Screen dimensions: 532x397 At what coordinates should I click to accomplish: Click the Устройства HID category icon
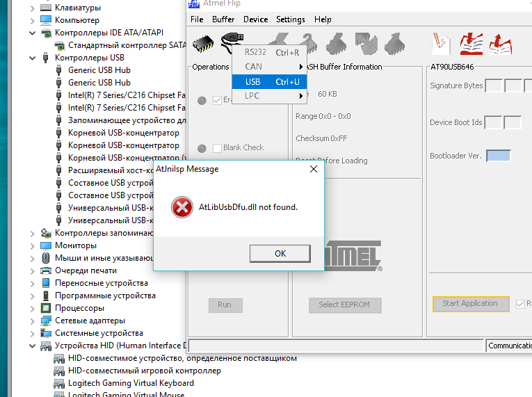[x=46, y=346]
